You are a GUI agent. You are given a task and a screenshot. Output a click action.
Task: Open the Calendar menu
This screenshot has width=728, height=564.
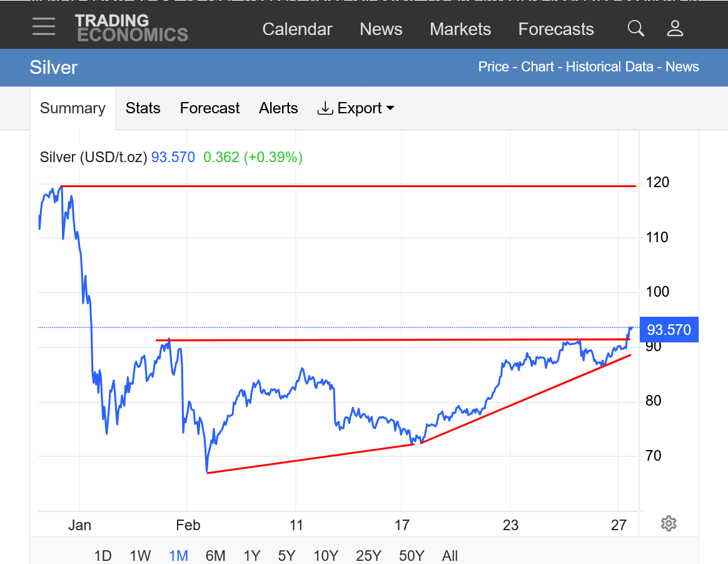pyautogui.click(x=297, y=29)
